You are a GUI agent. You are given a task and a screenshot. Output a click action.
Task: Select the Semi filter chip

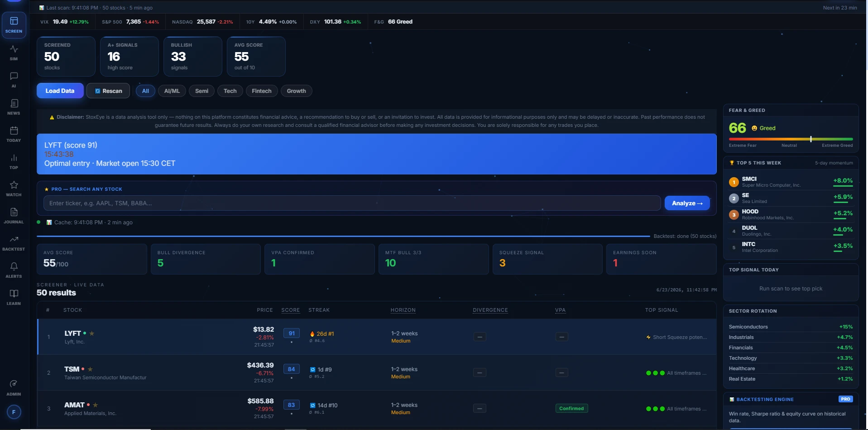pos(201,91)
